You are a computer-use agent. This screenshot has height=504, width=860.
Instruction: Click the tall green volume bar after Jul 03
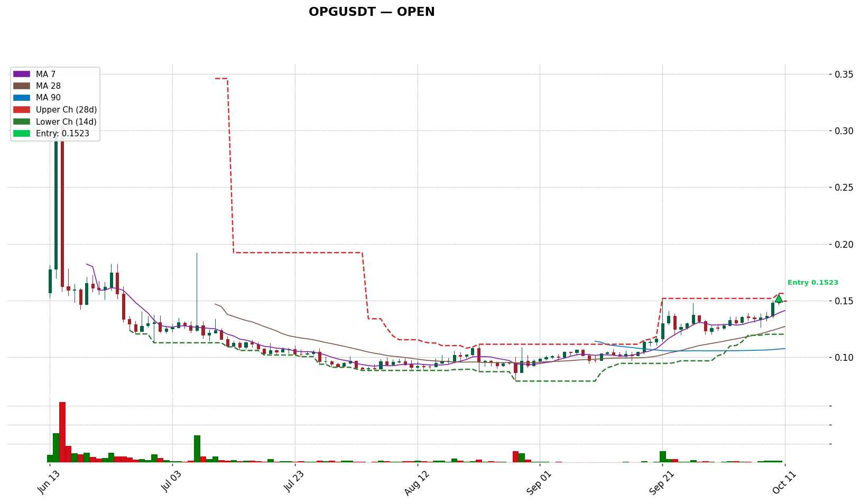click(x=197, y=449)
